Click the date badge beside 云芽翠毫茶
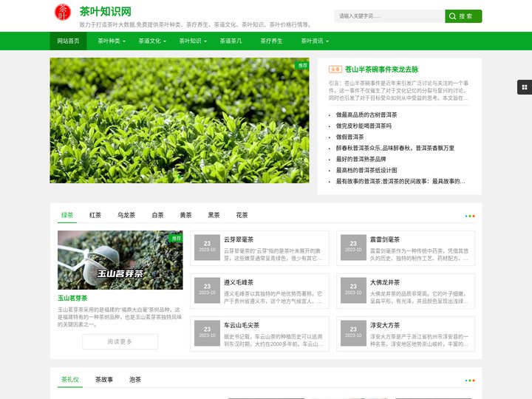This screenshot has height=399, width=532. tap(208, 248)
